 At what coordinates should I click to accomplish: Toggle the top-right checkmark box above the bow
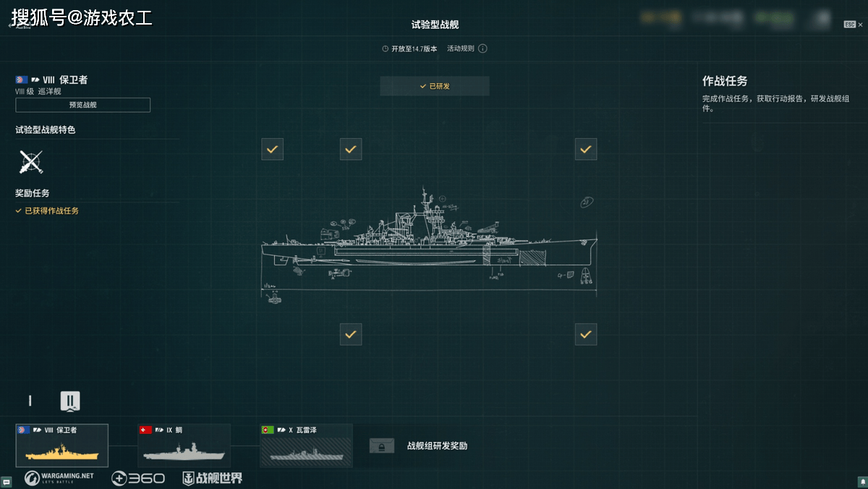pos(586,149)
